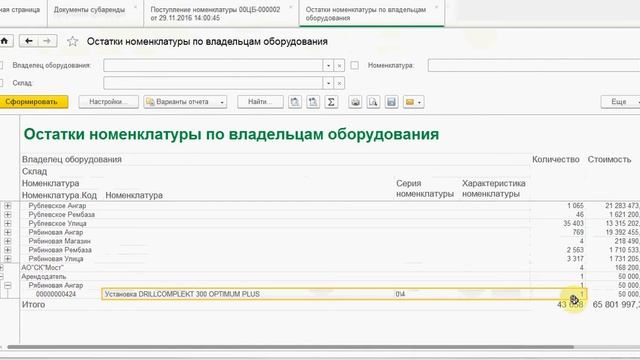The height and width of the screenshot is (360, 640).
Task: Open Владелец оборудования dropdown list
Action: [329, 65]
